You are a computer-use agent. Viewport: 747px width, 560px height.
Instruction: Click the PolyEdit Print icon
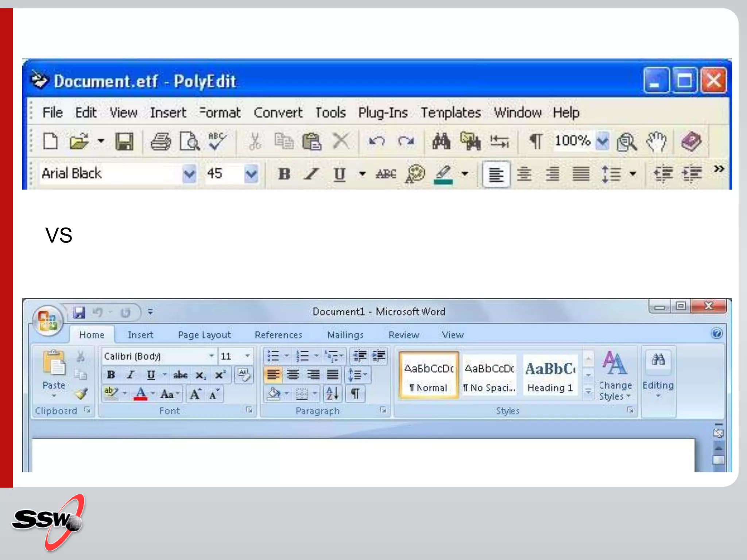pos(160,141)
